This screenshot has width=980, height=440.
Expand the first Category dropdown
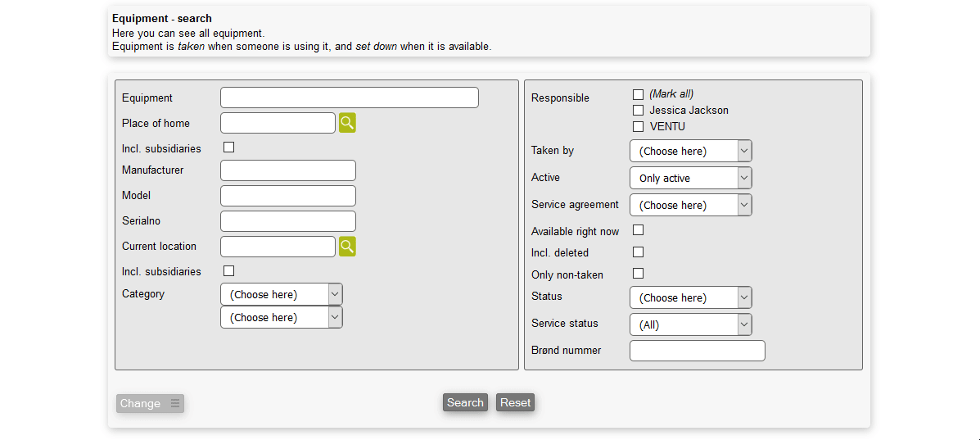[x=281, y=294]
